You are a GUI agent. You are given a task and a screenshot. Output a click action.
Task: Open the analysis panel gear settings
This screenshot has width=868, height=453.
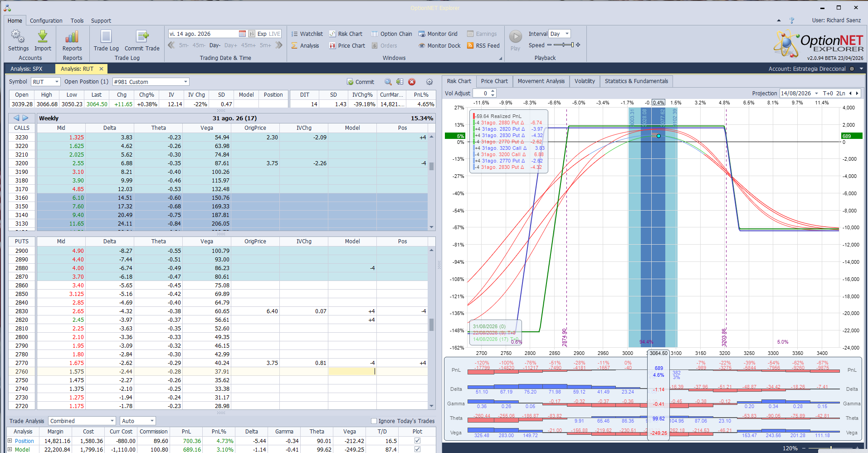429,82
